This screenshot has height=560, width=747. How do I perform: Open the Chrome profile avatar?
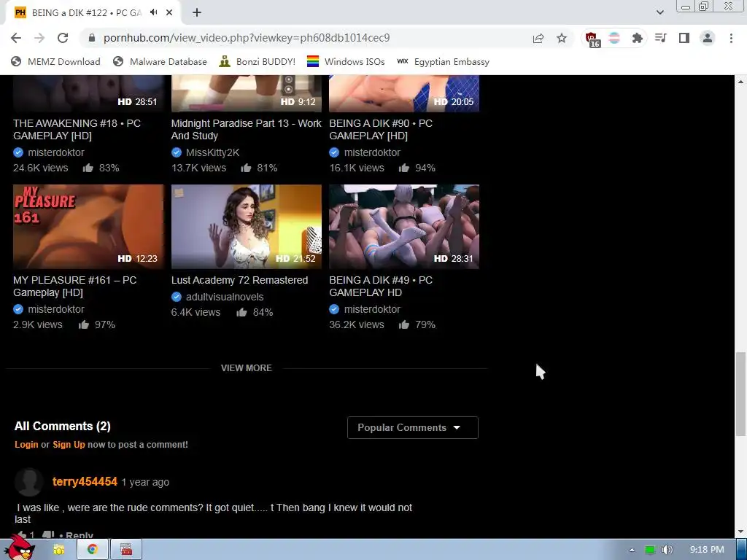pos(708,38)
